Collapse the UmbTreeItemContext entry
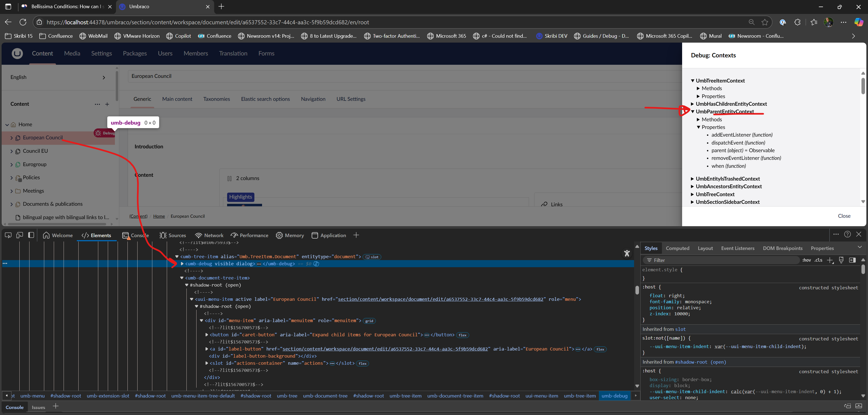 pyautogui.click(x=692, y=81)
